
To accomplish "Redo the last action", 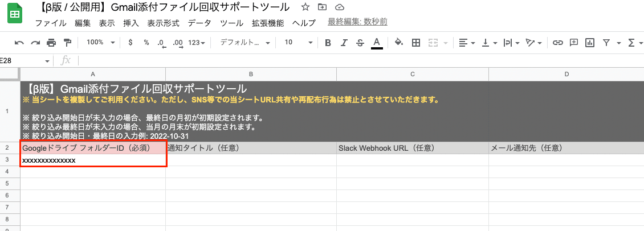I will [35, 42].
